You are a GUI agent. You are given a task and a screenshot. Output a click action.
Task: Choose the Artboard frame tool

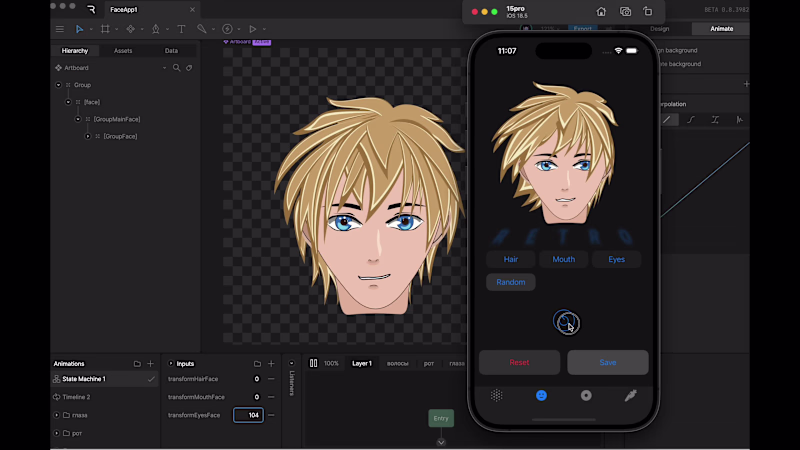[x=105, y=29]
